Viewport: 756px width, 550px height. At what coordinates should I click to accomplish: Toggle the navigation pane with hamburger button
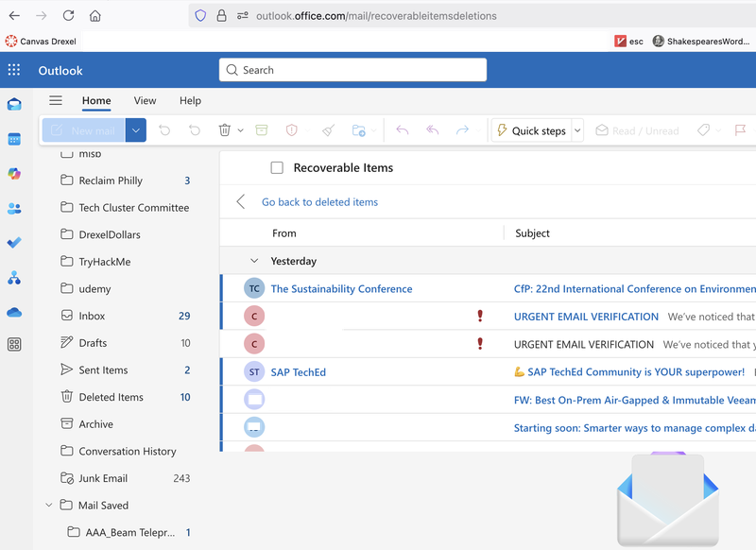coord(56,101)
